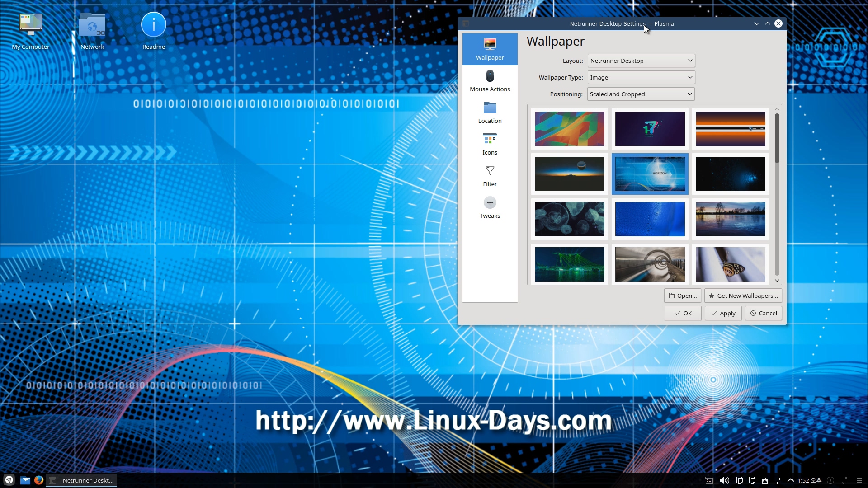The image size is (868, 488).
Task: Open the Mouse Actions section
Action: point(490,81)
